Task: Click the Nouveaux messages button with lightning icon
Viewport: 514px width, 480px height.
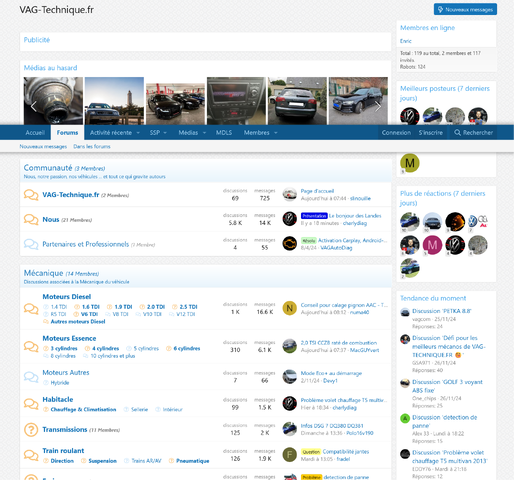Action: [x=465, y=9]
